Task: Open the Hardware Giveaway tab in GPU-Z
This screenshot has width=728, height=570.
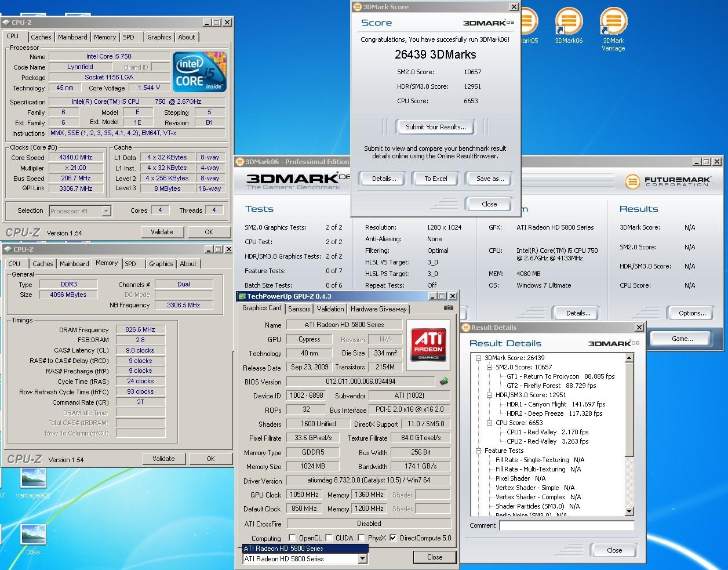Action: pyautogui.click(x=378, y=309)
